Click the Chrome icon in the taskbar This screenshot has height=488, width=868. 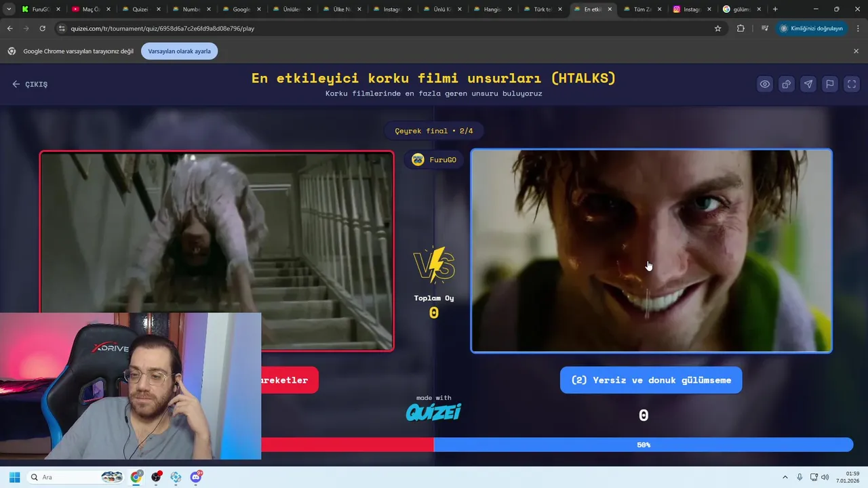coord(136,477)
